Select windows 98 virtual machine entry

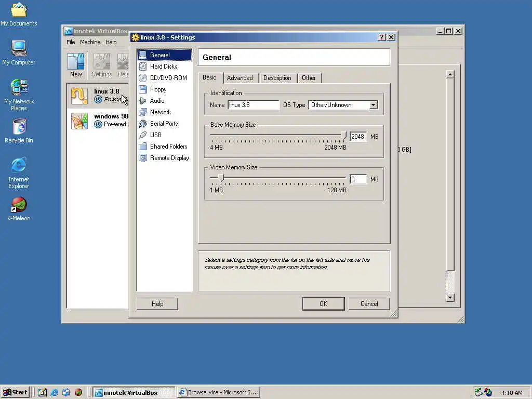[98, 121]
